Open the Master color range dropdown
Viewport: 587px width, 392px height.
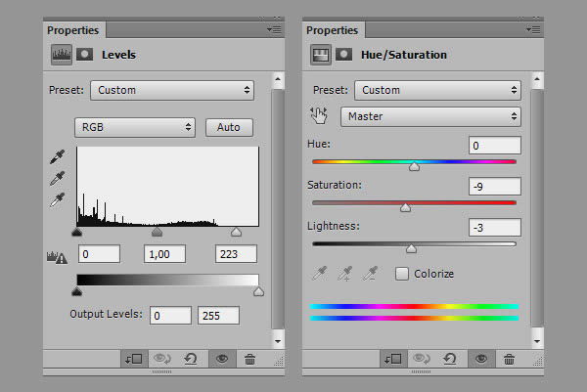tap(429, 116)
